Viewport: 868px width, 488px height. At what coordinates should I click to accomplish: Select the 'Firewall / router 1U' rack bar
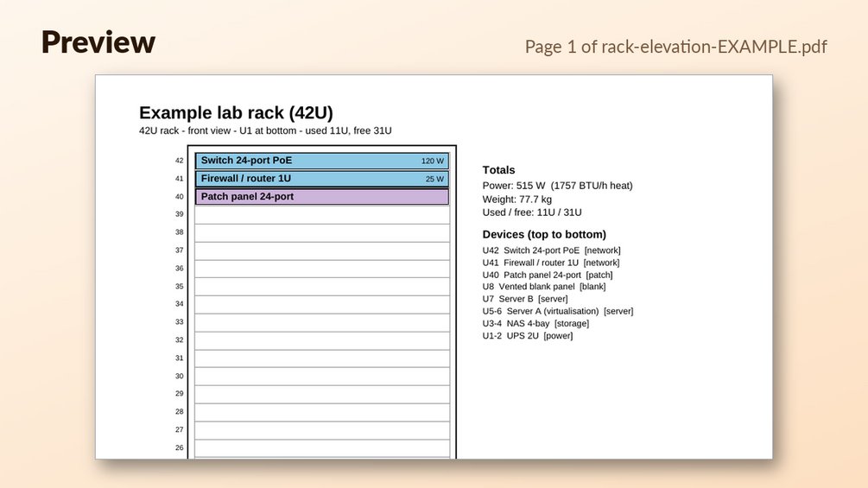point(322,179)
